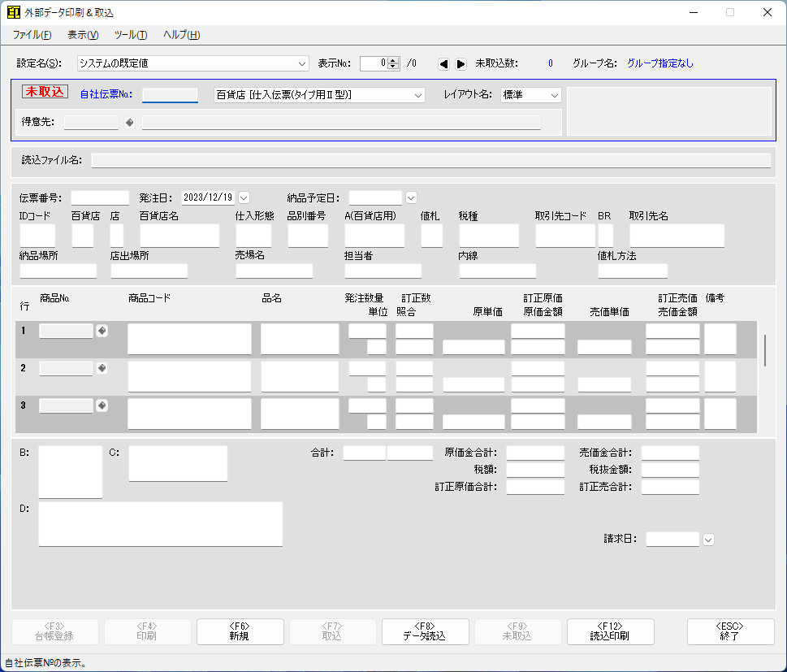Click row 1 商品No. field

pos(67,331)
